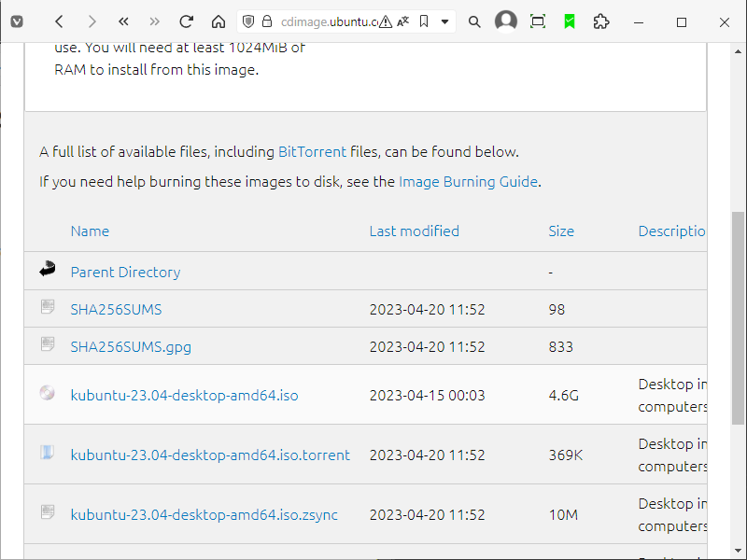Download the kubuntu .iso.torrent file
Image resolution: width=747 pixels, height=560 pixels.
(x=210, y=455)
